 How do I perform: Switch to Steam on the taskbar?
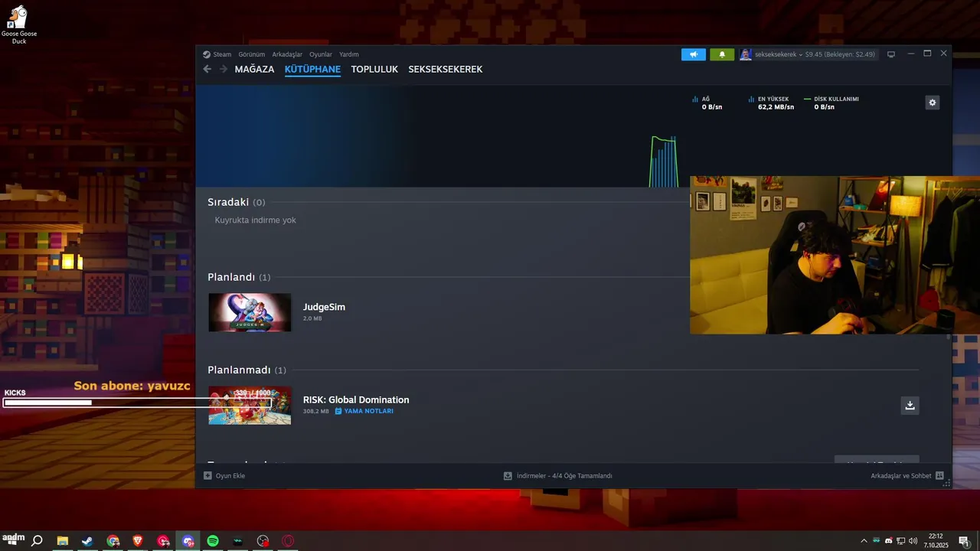click(x=88, y=541)
